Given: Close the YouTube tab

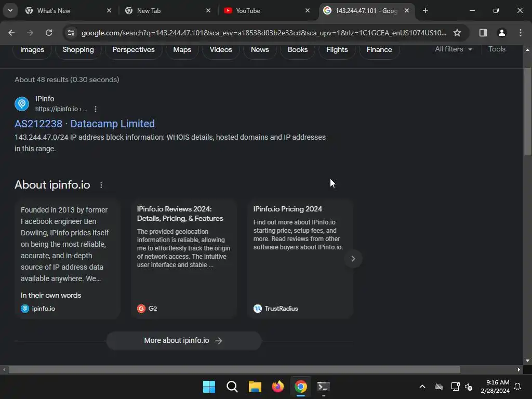Looking at the screenshot, I should [308, 10].
